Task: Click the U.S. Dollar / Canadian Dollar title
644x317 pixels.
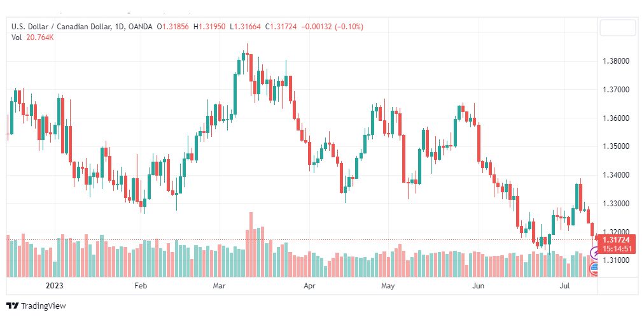Action: 60,27
